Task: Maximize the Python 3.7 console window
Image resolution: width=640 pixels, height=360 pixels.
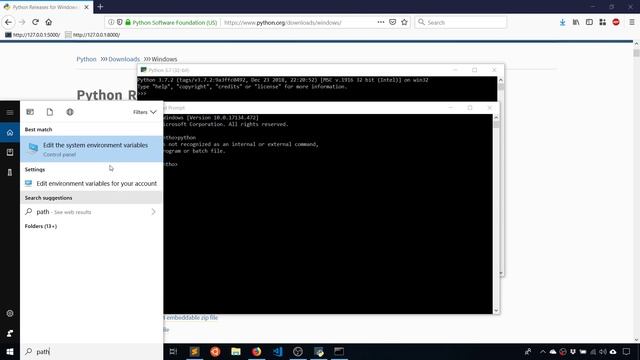Action: click(474, 70)
